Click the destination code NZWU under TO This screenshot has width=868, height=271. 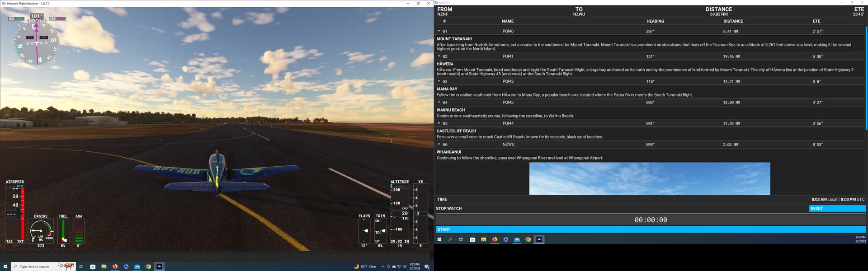[579, 14]
